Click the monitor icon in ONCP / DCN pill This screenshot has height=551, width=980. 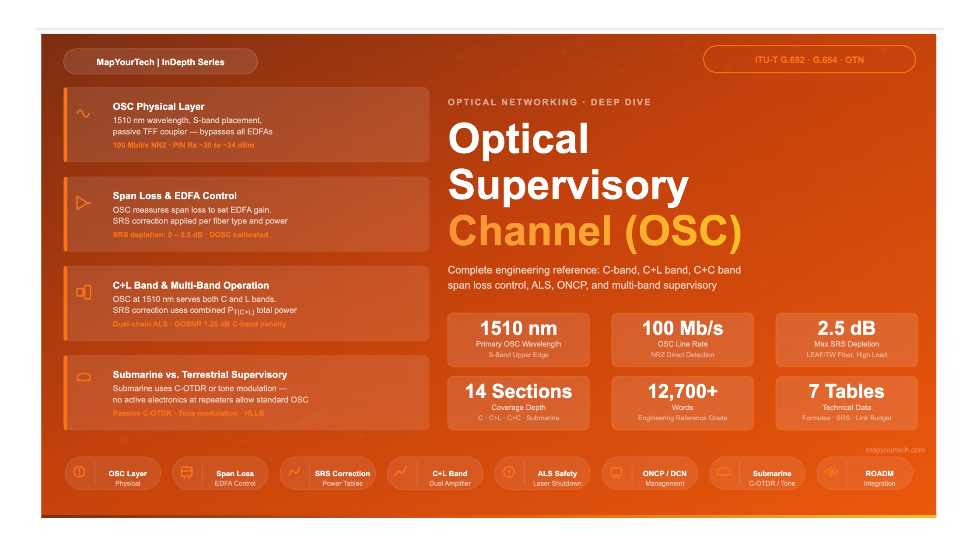(616, 472)
